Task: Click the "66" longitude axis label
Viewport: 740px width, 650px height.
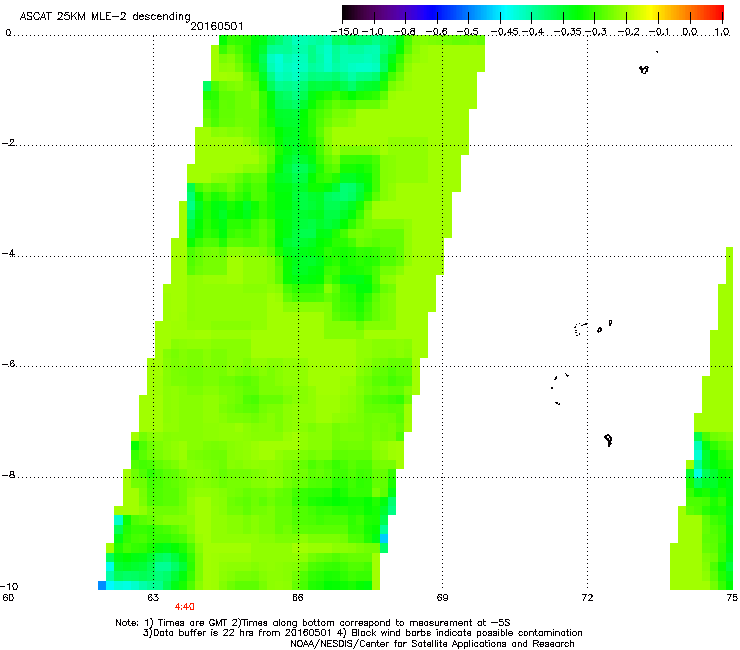Action: [x=297, y=598]
